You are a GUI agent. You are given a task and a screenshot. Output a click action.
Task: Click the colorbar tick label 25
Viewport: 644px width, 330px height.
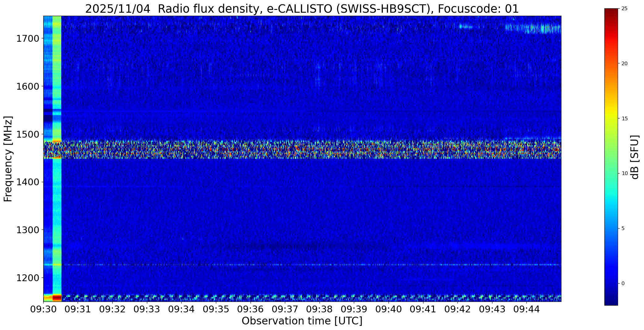[x=625, y=9]
